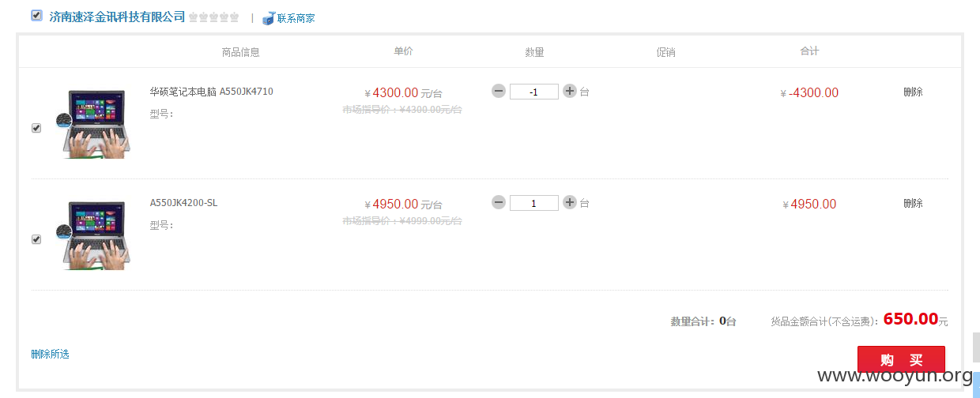Image resolution: width=980 pixels, height=398 pixels.
Task: Click the star rating next to the shop name
Action: [213, 17]
